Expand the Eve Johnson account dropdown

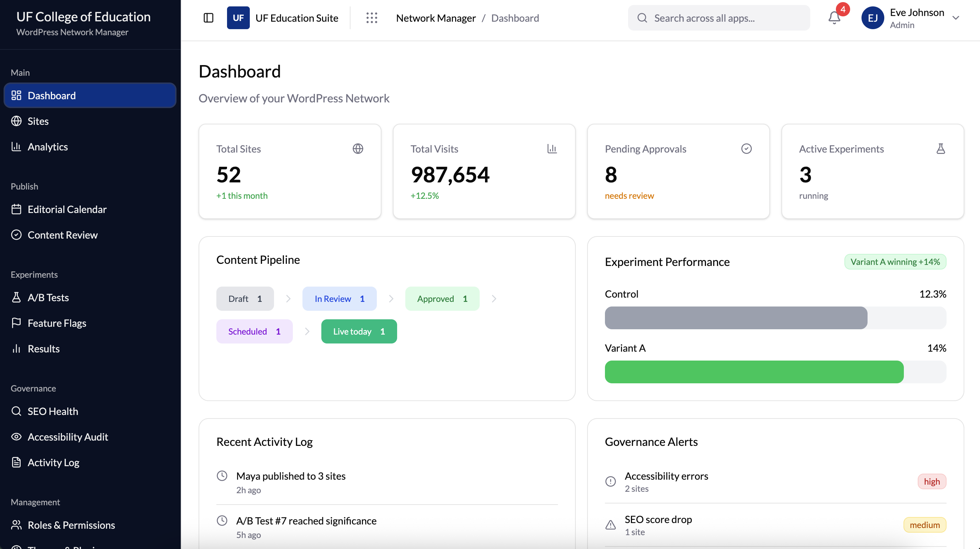point(955,18)
